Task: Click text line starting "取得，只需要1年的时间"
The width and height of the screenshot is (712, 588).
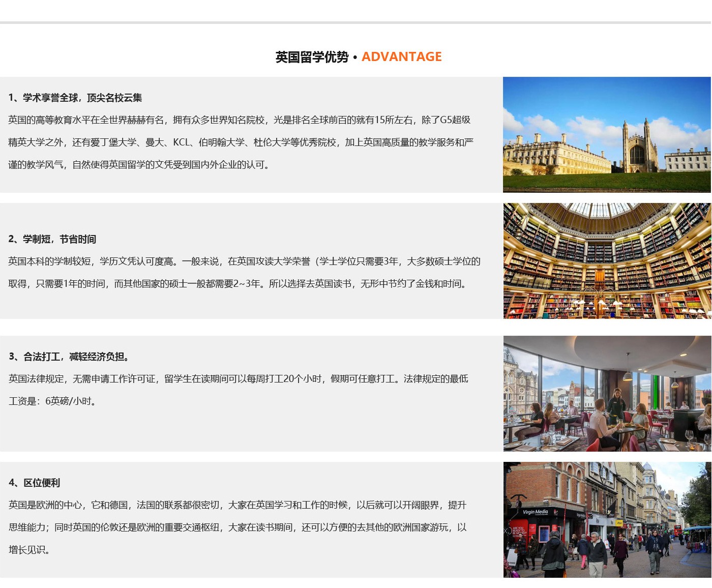Action: [x=238, y=284]
